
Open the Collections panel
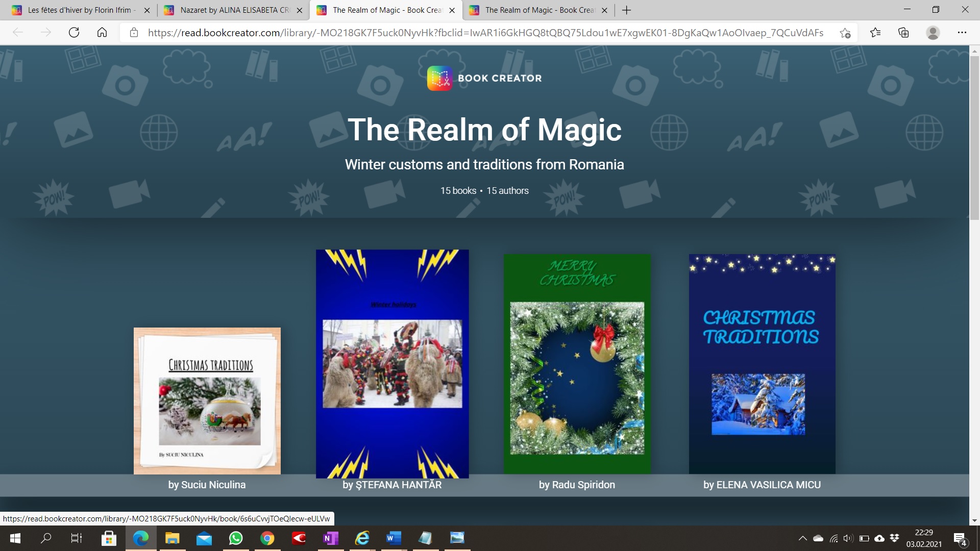[x=903, y=33]
